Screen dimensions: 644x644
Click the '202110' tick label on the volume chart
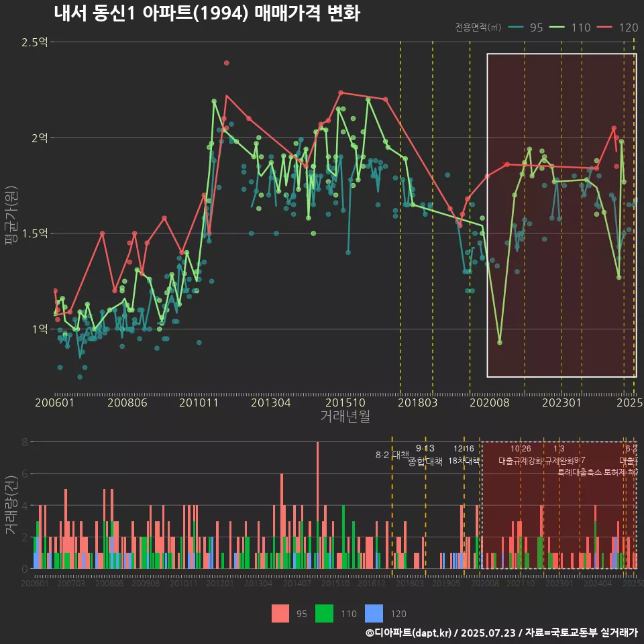point(521,583)
